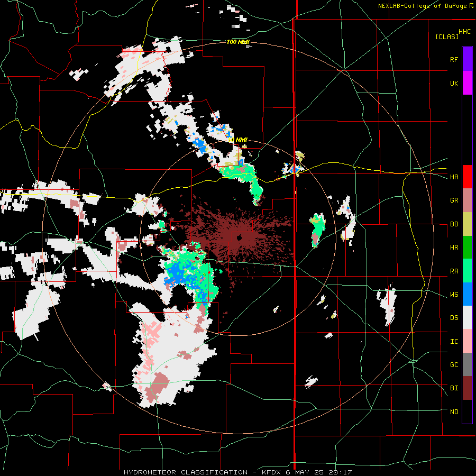Select the light pink IC legend swatch
The image size is (476, 476).
(x=467, y=341)
